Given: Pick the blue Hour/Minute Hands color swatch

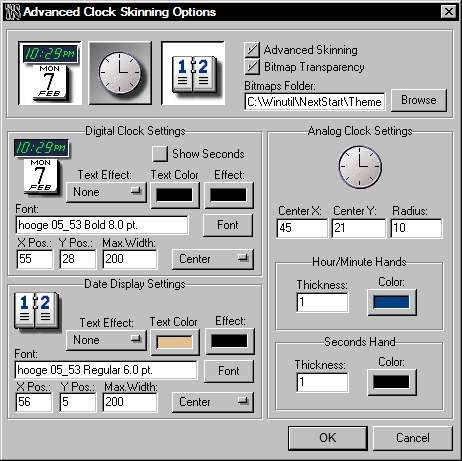Looking at the screenshot, I should pos(391,302).
